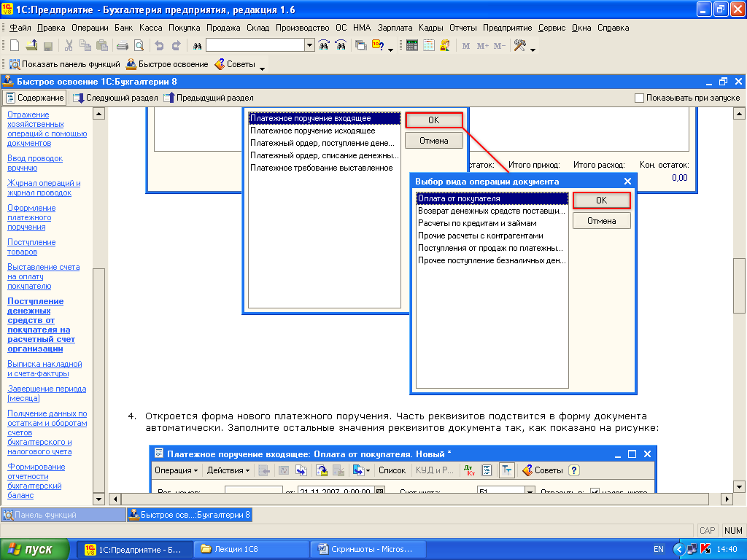The width and height of the screenshot is (747, 560).
Task: Open the Действия dropdown in payment order
Action: pos(228,470)
